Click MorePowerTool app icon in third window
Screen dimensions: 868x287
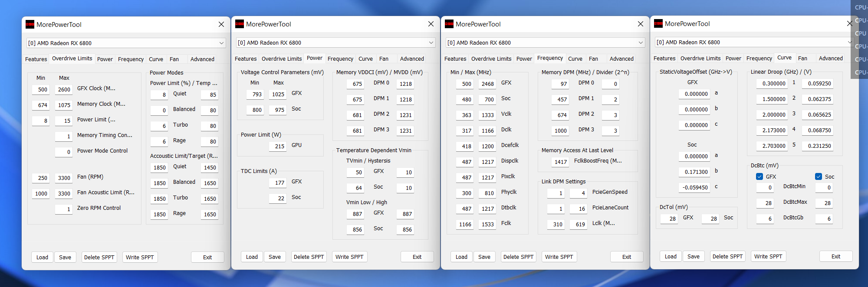pos(449,24)
